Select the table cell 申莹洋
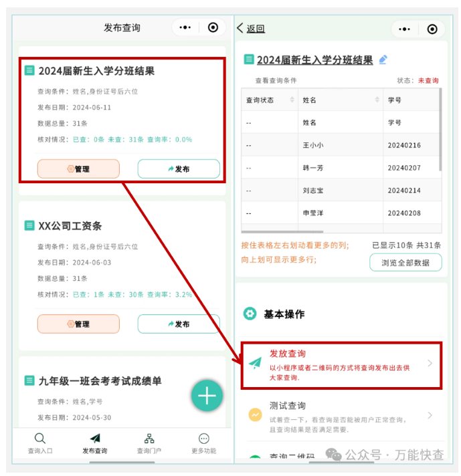 point(313,213)
